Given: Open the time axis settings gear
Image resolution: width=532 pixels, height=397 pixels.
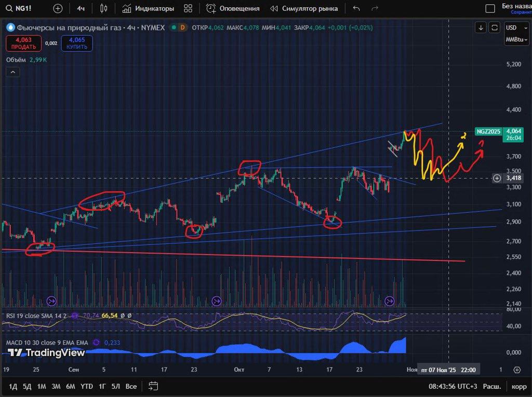Looking at the screenshot, I should click(516, 370).
